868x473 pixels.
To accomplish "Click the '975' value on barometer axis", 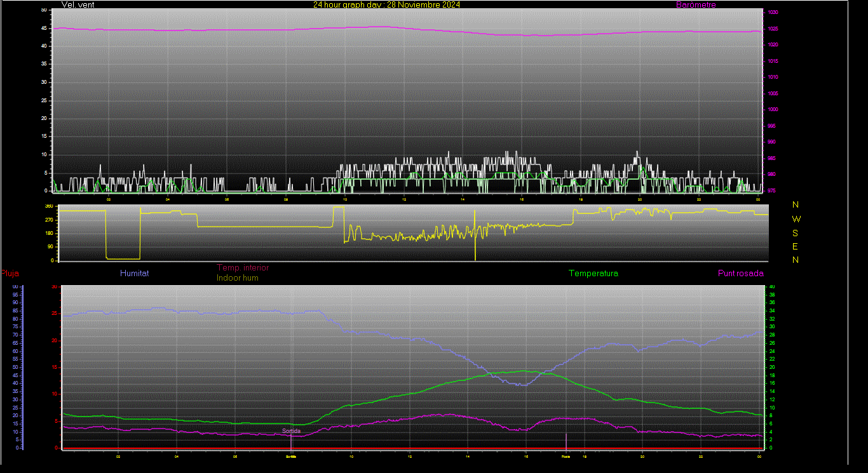I will [x=771, y=190].
